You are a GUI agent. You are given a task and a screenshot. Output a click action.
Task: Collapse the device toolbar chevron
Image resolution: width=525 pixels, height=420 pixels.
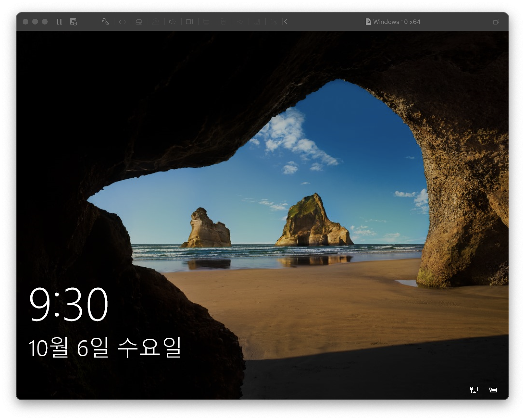[x=286, y=22]
